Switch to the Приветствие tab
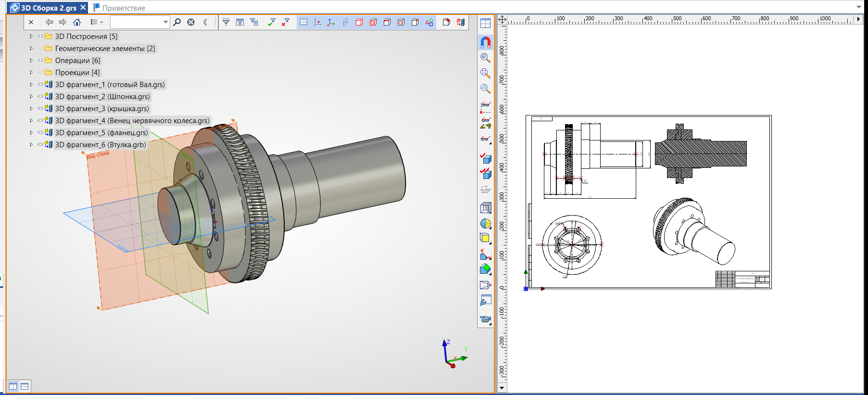The width and height of the screenshot is (868, 395). coord(123,8)
